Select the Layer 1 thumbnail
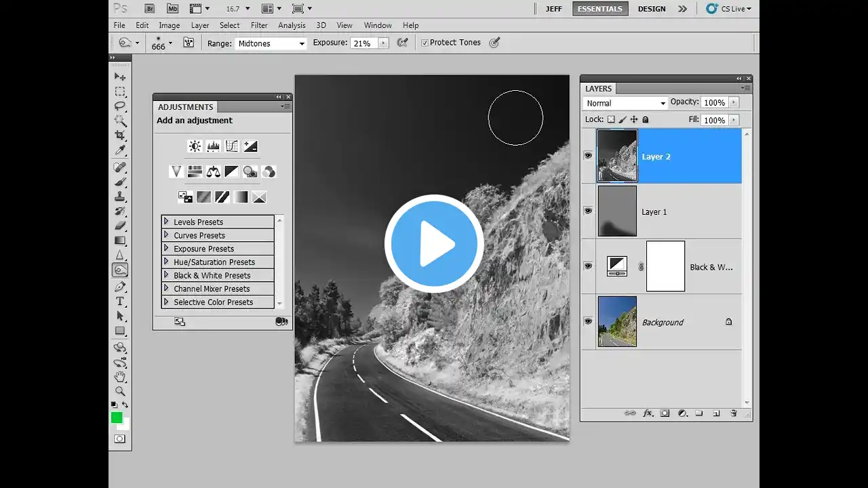Screen dimensions: 868x488 click(617, 211)
